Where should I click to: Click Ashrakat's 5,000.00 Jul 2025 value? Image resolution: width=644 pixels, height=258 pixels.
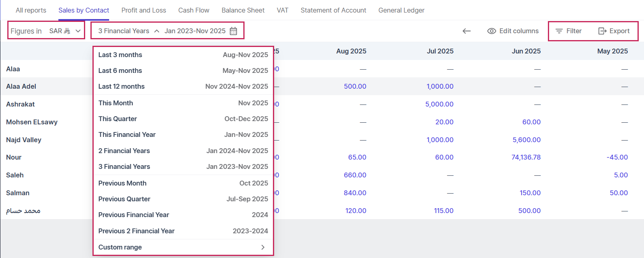pyautogui.click(x=439, y=104)
